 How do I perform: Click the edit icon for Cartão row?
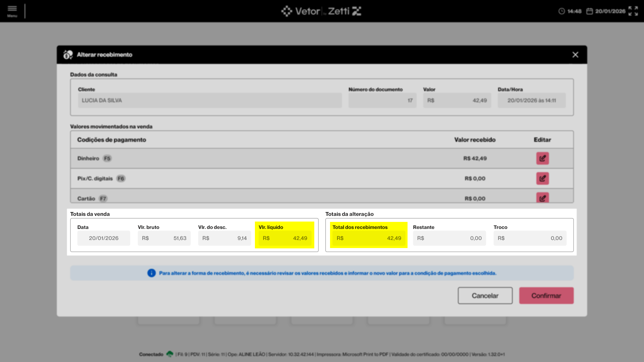point(542,198)
